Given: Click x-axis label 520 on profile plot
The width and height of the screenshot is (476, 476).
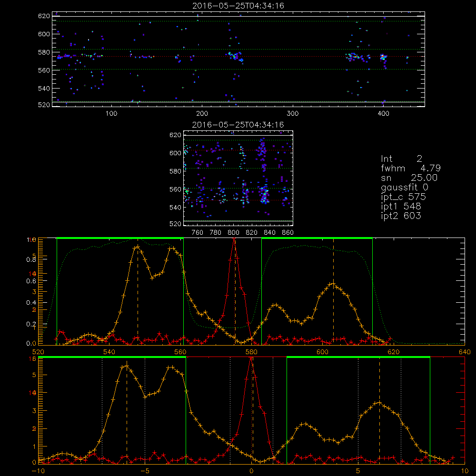Looking at the screenshot, I should 38,352.
